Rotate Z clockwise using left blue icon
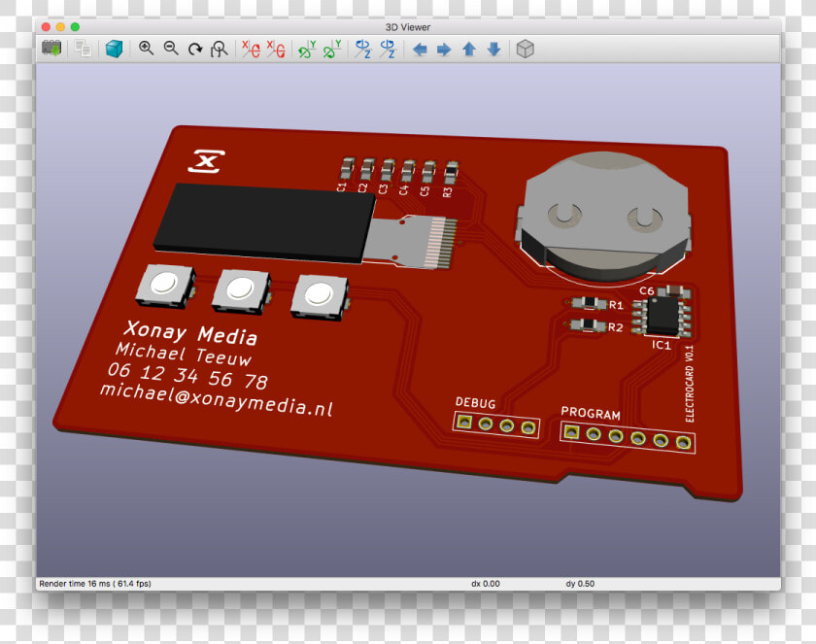Image resolution: width=816 pixels, height=644 pixels. [x=363, y=49]
